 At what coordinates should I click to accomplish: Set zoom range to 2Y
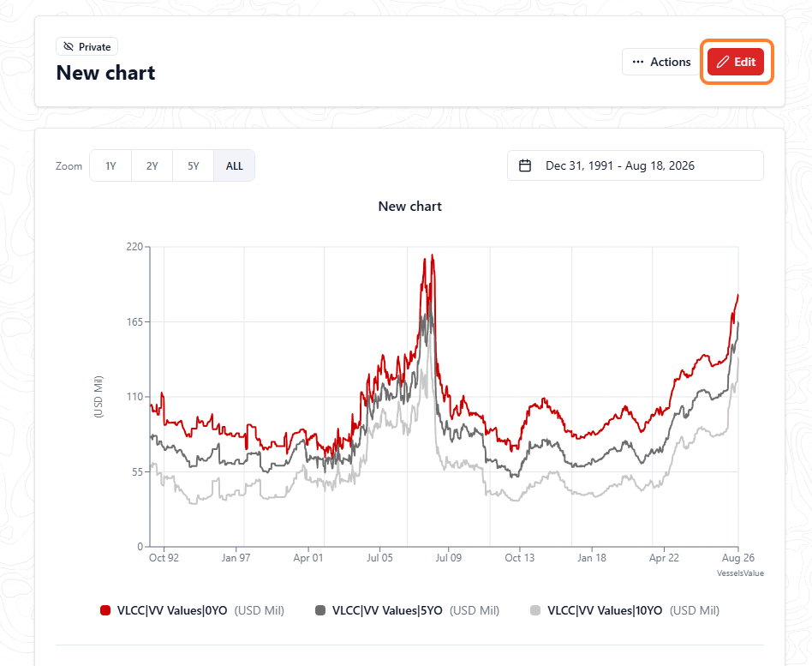point(152,165)
